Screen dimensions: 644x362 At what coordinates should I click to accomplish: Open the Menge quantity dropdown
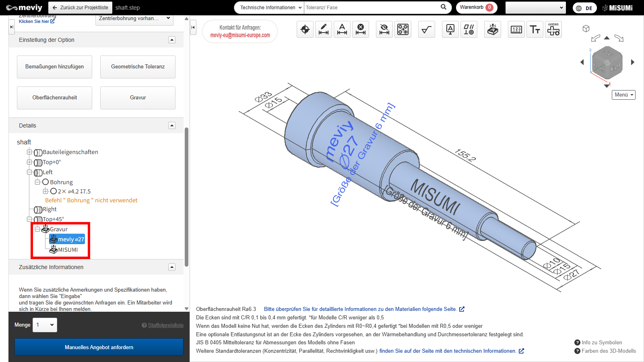(45, 325)
